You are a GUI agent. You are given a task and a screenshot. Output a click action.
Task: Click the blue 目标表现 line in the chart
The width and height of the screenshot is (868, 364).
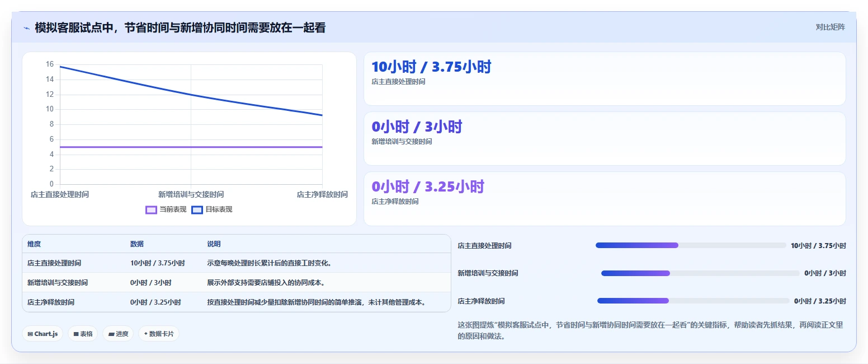(191, 94)
